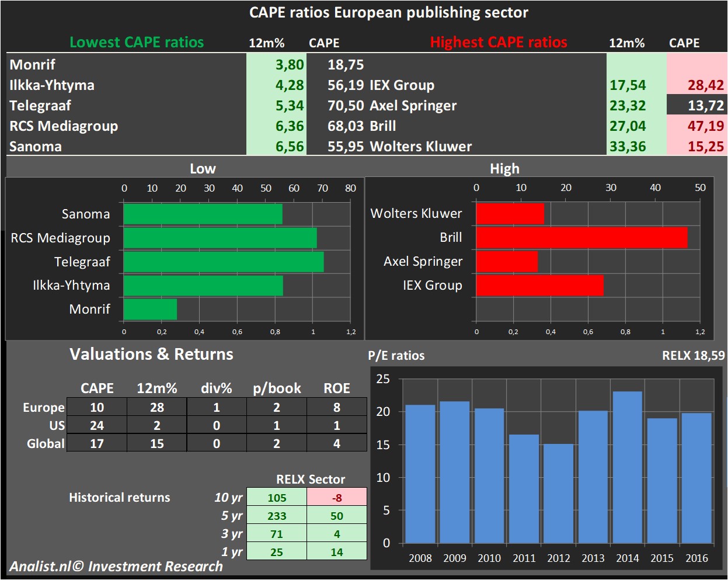Click the US 12m% cell showing 2
Viewport: 728px width, 580px height.
click(156, 425)
